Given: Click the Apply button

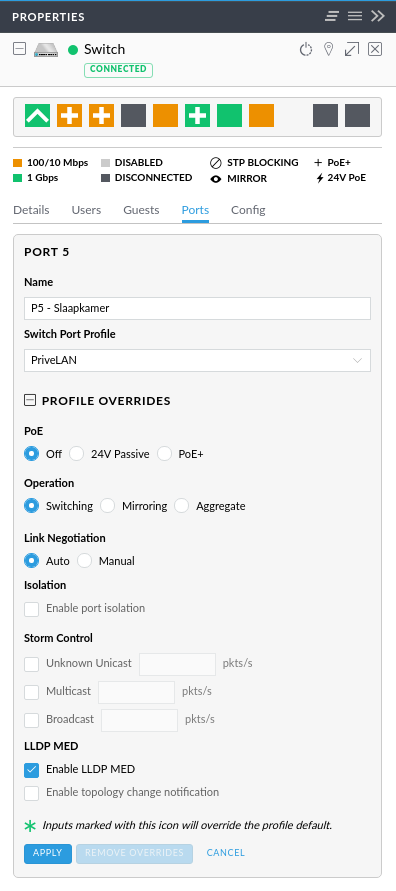Looking at the screenshot, I should 48,853.
